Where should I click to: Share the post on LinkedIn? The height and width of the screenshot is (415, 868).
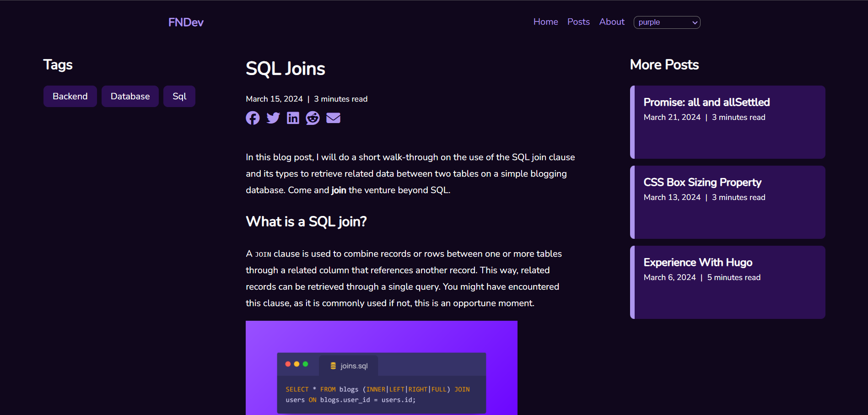click(x=292, y=118)
